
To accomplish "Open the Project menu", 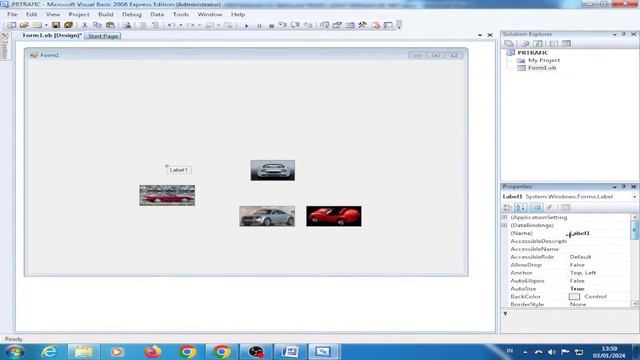I will (x=79, y=14).
